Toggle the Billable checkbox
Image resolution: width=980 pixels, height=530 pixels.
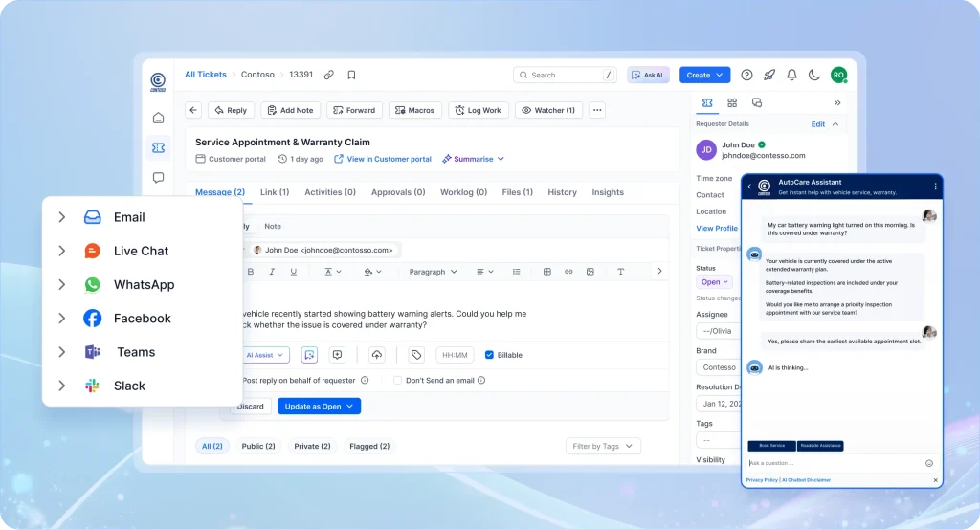coord(489,355)
